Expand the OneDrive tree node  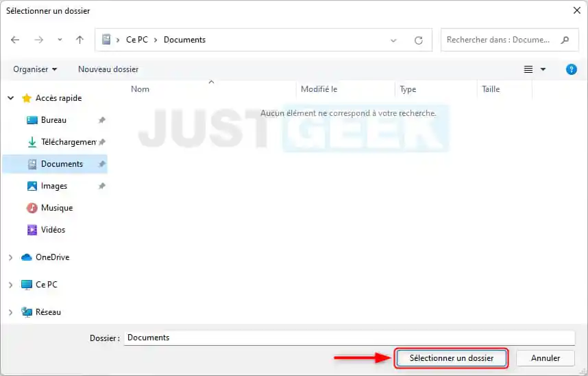[x=10, y=257]
